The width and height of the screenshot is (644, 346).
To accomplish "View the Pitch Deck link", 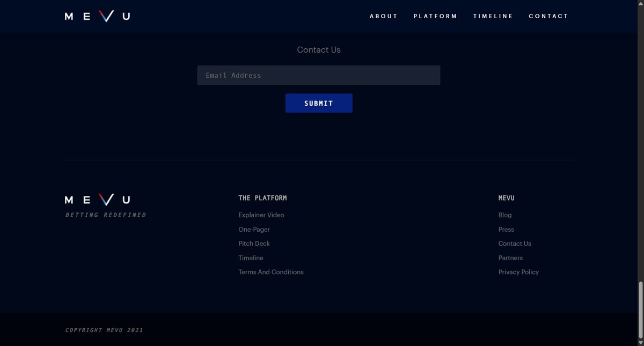I will click(x=254, y=244).
